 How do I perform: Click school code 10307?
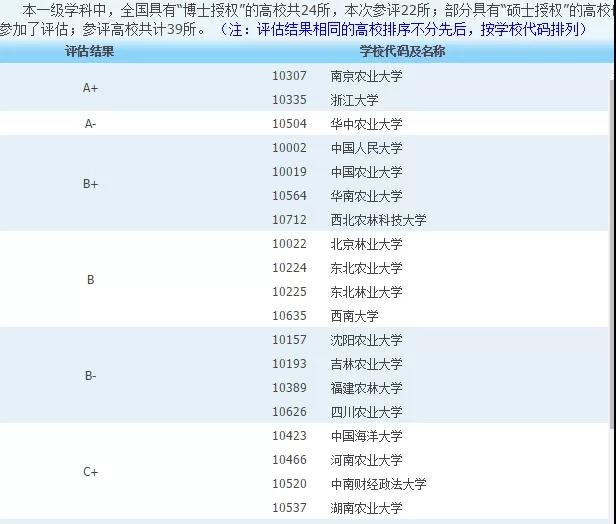tap(290, 76)
